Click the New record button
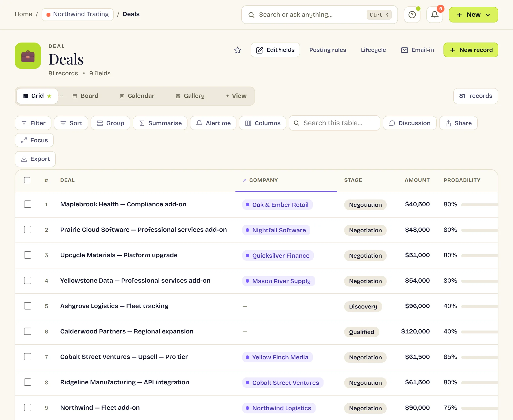Viewport: 513px width, 420px height. point(471,50)
